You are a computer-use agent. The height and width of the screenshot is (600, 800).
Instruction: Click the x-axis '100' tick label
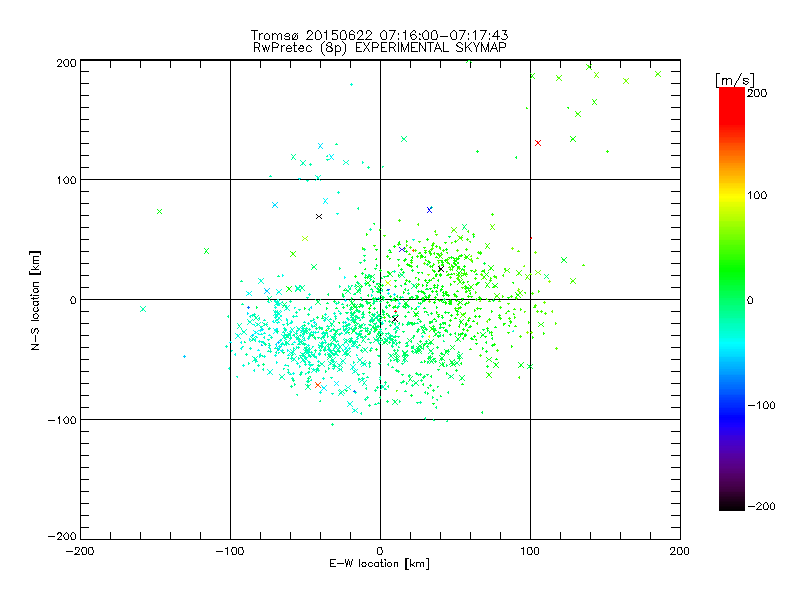(x=530, y=551)
